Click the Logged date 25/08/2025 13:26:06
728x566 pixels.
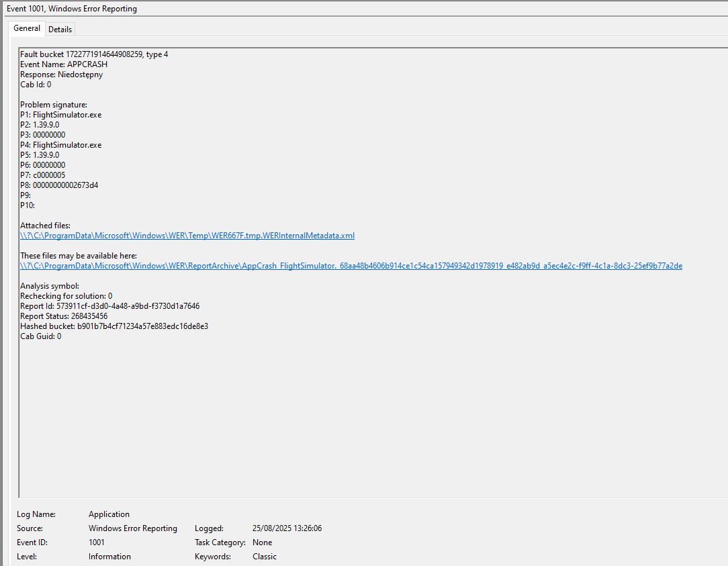tap(287, 528)
